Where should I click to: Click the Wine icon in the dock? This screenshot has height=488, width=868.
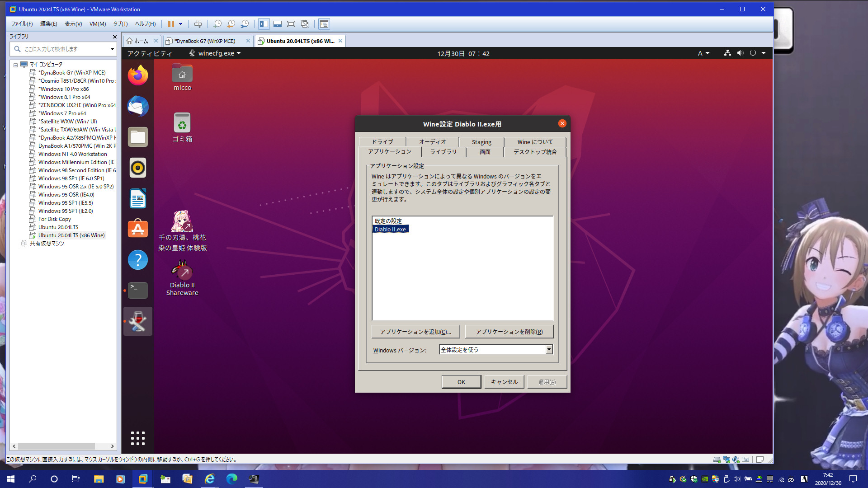pos(138,321)
